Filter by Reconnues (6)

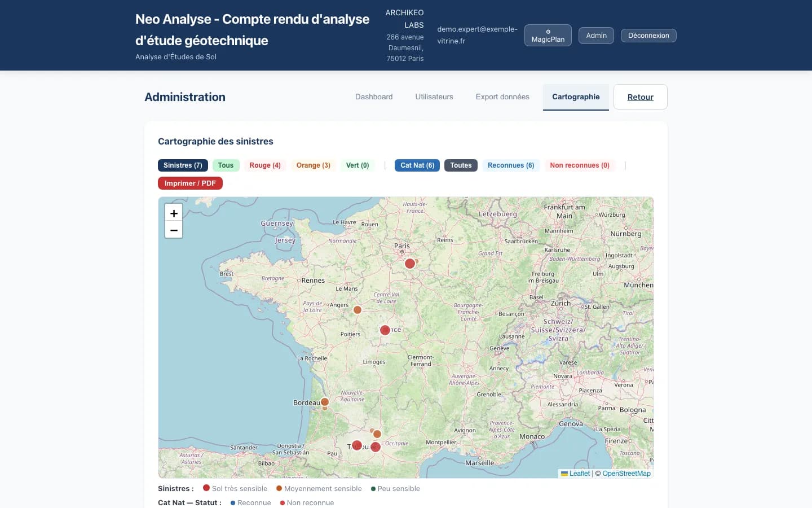click(x=511, y=165)
